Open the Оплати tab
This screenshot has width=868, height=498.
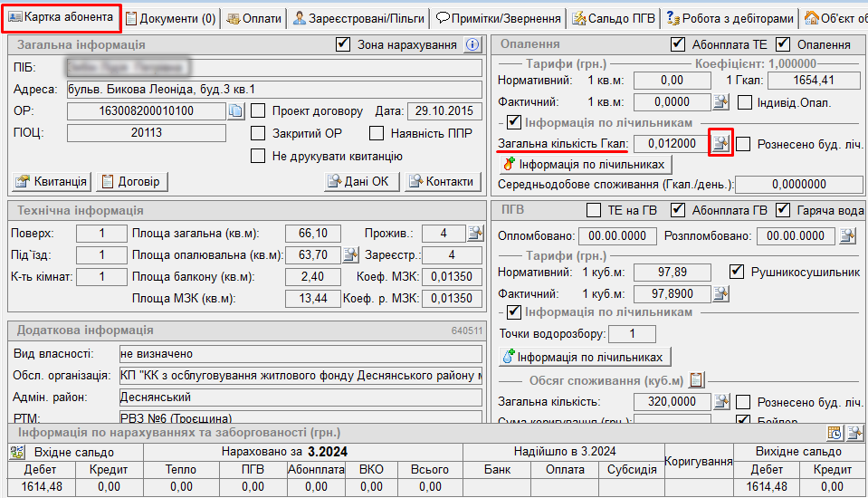tap(254, 18)
